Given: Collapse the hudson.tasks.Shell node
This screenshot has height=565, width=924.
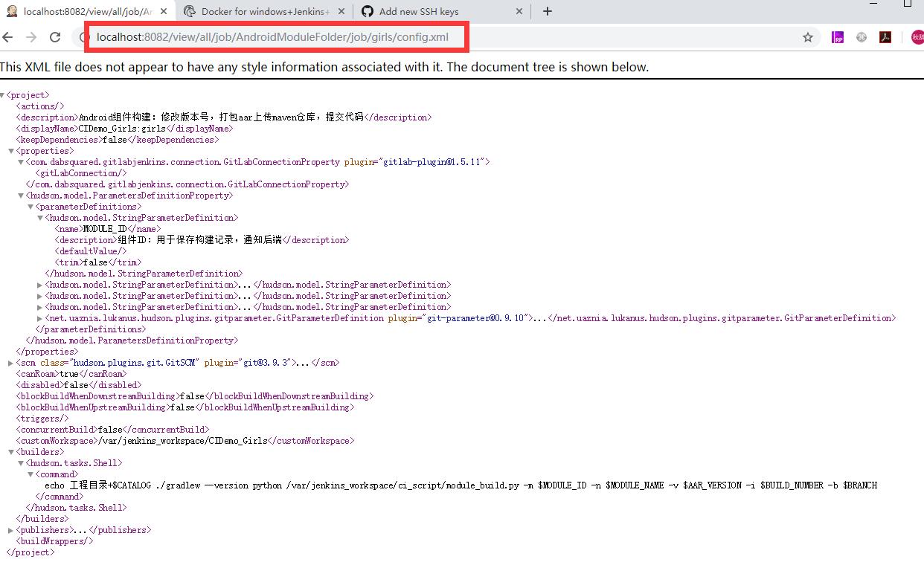Looking at the screenshot, I should coord(21,463).
